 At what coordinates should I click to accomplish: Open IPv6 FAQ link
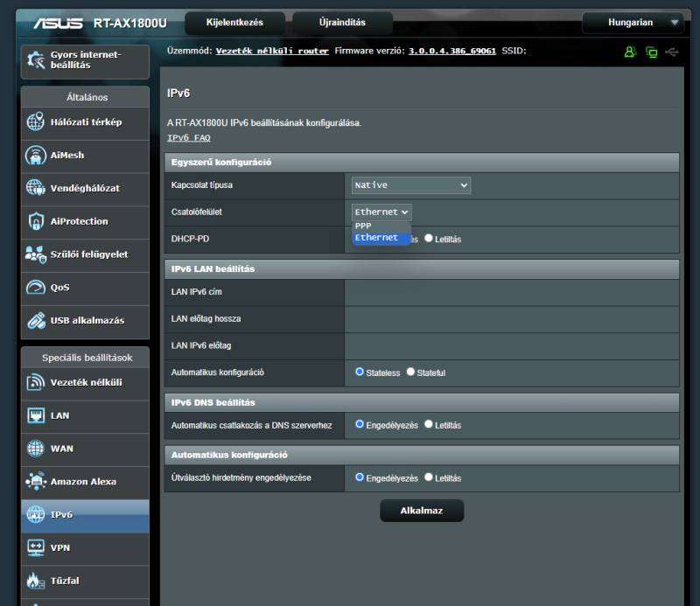pos(189,138)
